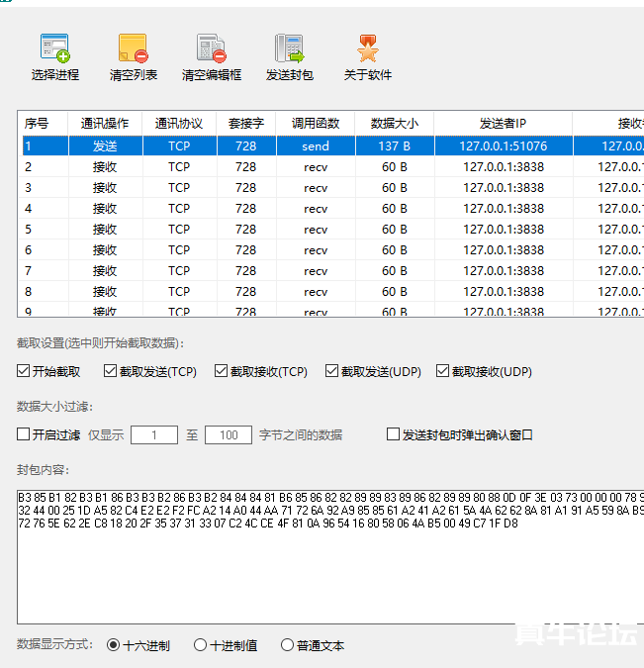
Task: Select the 137 B cell in row 1
Action: 395,146
